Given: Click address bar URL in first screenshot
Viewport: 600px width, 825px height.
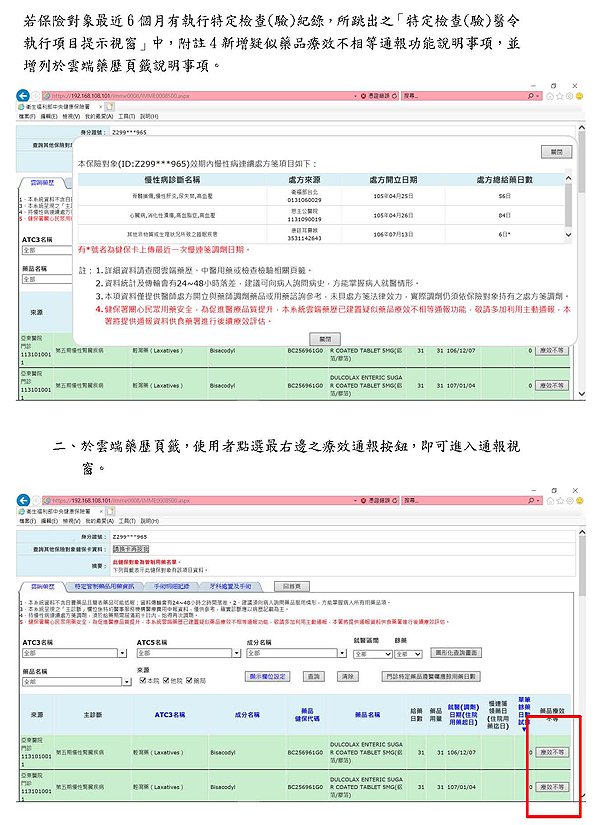Looking at the screenshot, I should point(120,96).
